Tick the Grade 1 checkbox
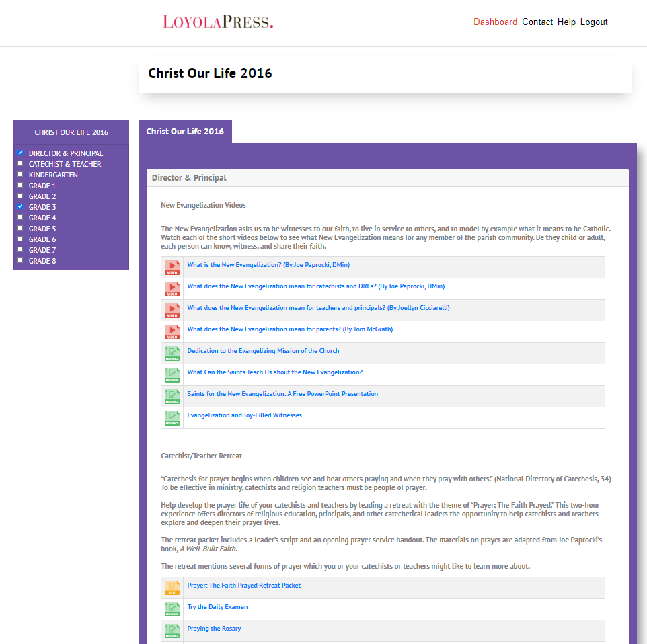 coord(20,185)
